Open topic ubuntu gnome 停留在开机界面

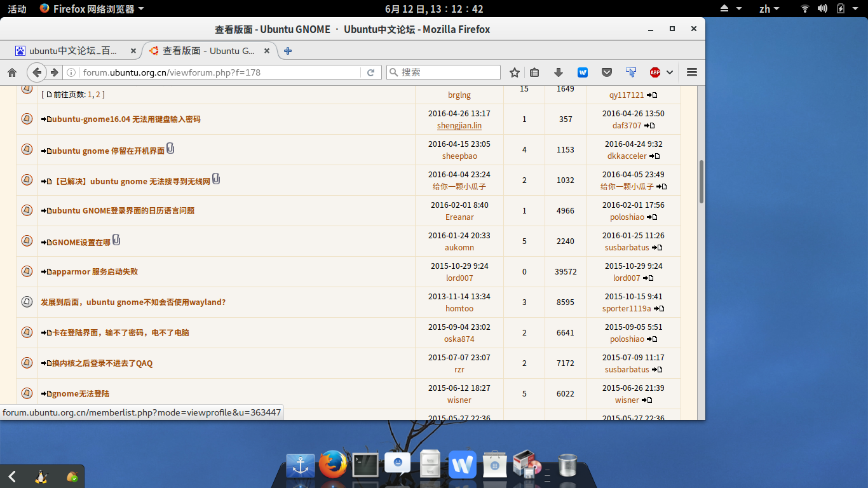tap(108, 151)
